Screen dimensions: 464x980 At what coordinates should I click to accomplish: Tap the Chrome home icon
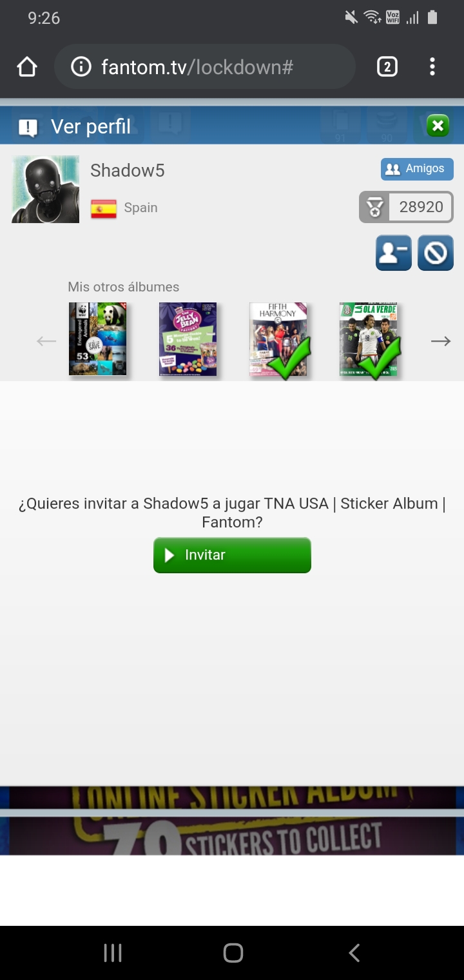click(26, 66)
